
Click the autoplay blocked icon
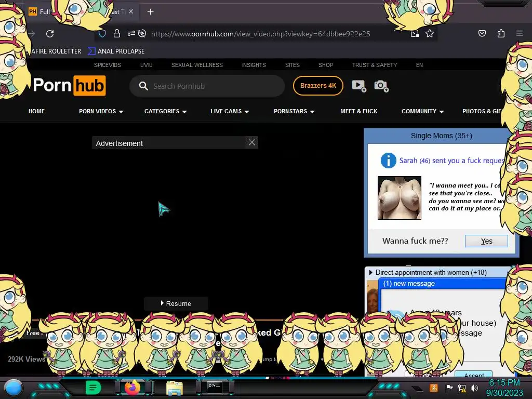click(142, 33)
